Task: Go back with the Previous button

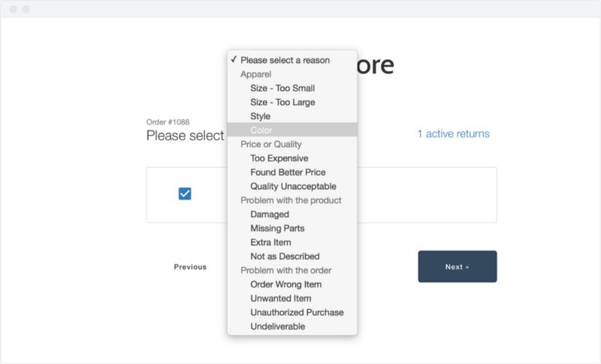Action: coord(190,266)
